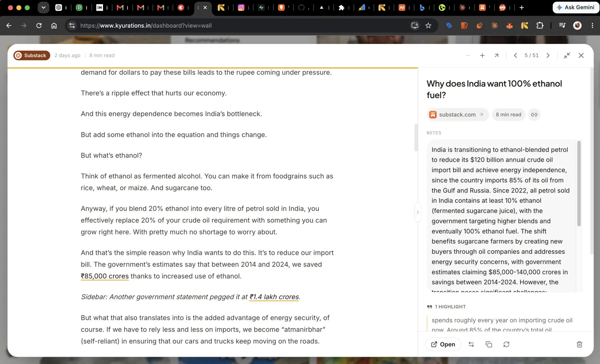The image size is (600, 364).
Task: Click Ask Gemini button
Action: click(576, 7)
